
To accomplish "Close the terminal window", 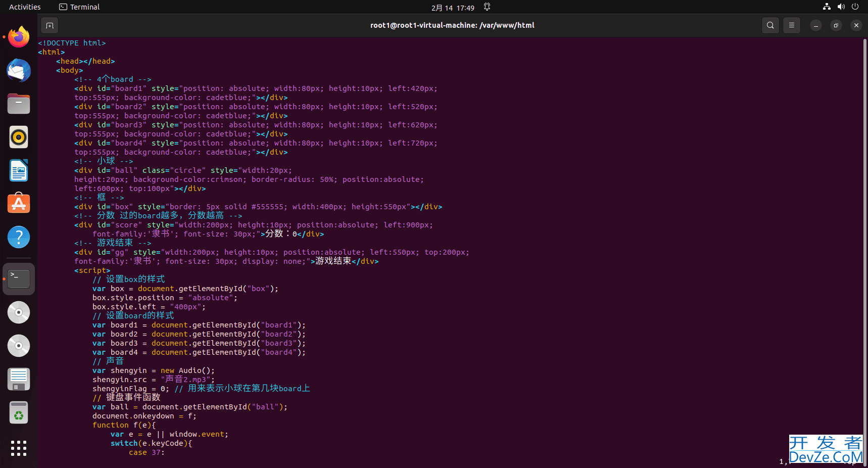I will (856, 25).
